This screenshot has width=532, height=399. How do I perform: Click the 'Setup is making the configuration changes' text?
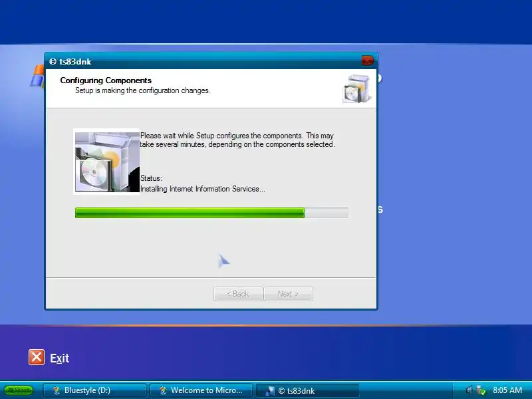coord(143,90)
